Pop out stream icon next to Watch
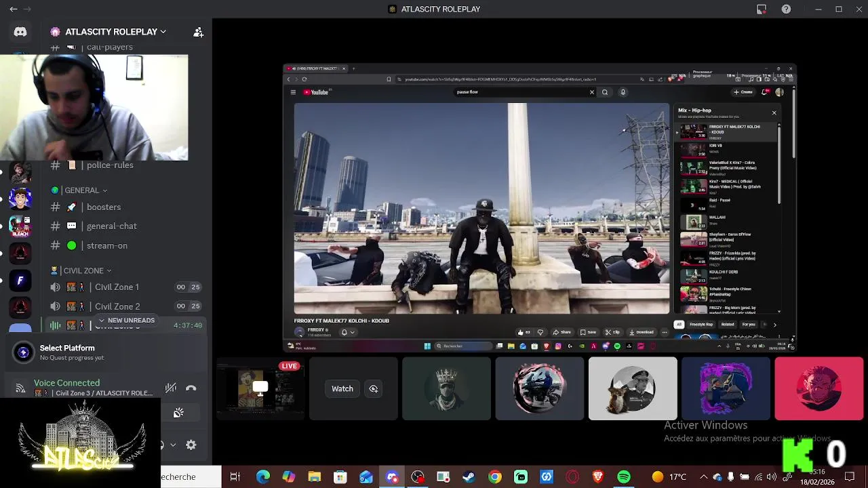This screenshot has height=488, width=868. tap(374, 389)
